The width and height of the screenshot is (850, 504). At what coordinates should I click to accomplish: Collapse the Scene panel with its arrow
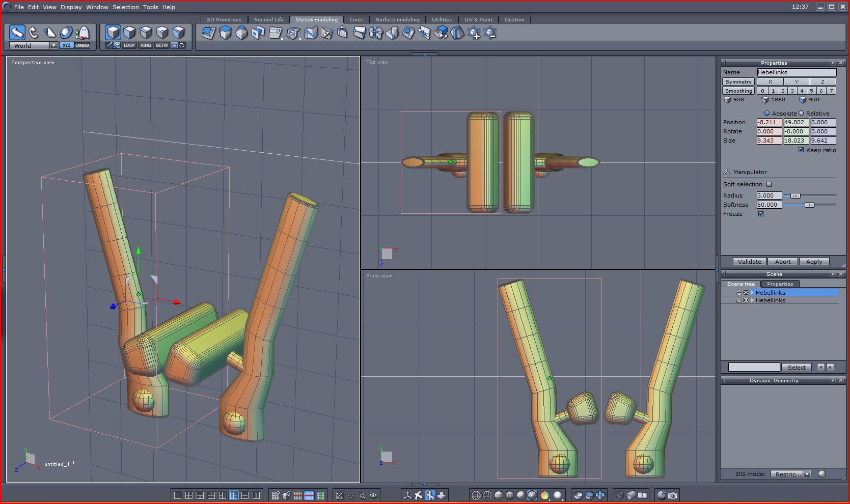(833, 274)
